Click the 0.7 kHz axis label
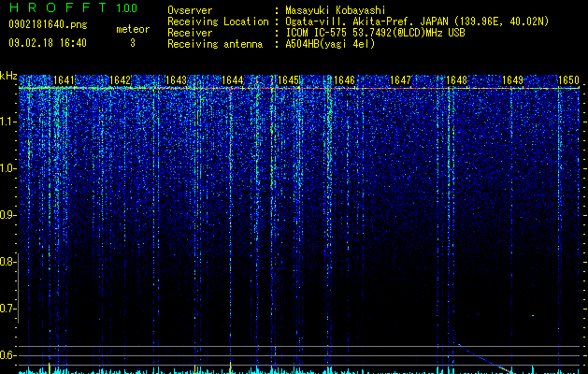588x374 pixels. 7,309
